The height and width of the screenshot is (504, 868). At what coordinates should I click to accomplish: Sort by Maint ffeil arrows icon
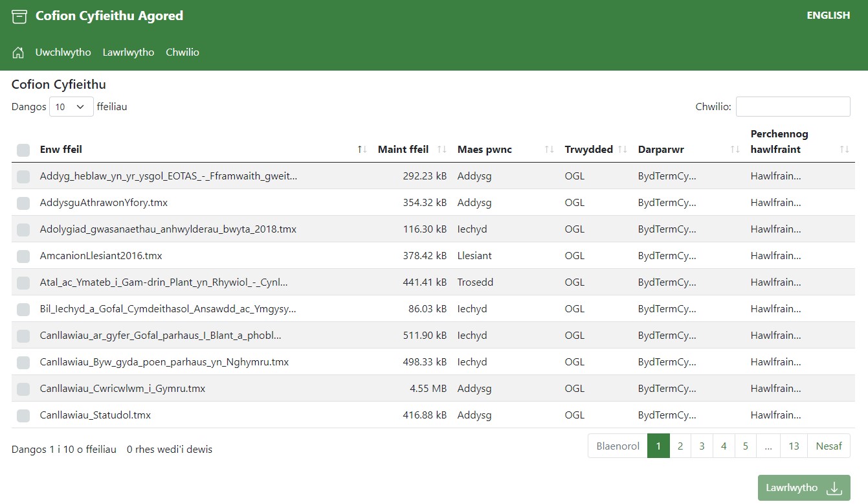pyautogui.click(x=442, y=150)
